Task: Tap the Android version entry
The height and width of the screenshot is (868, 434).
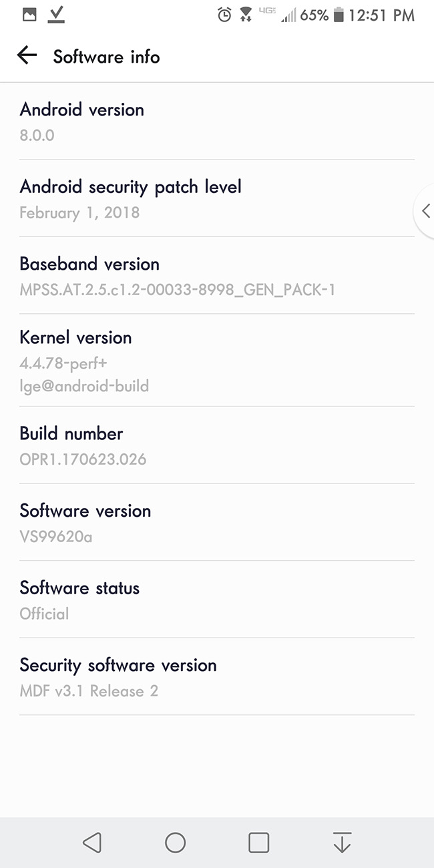Action: (217, 122)
